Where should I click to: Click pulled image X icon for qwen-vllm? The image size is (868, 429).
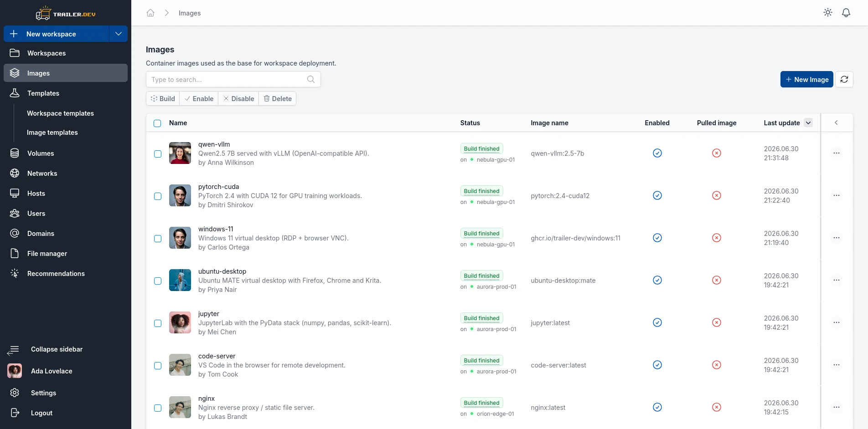coord(717,153)
